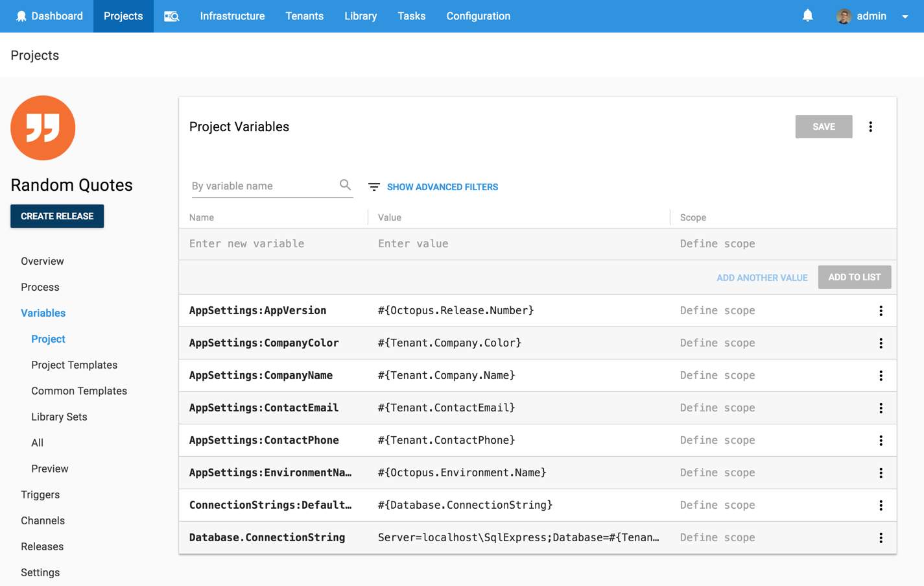Click the Random Quotes project logo
The height and width of the screenshot is (586, 924).
coord(43,127)
